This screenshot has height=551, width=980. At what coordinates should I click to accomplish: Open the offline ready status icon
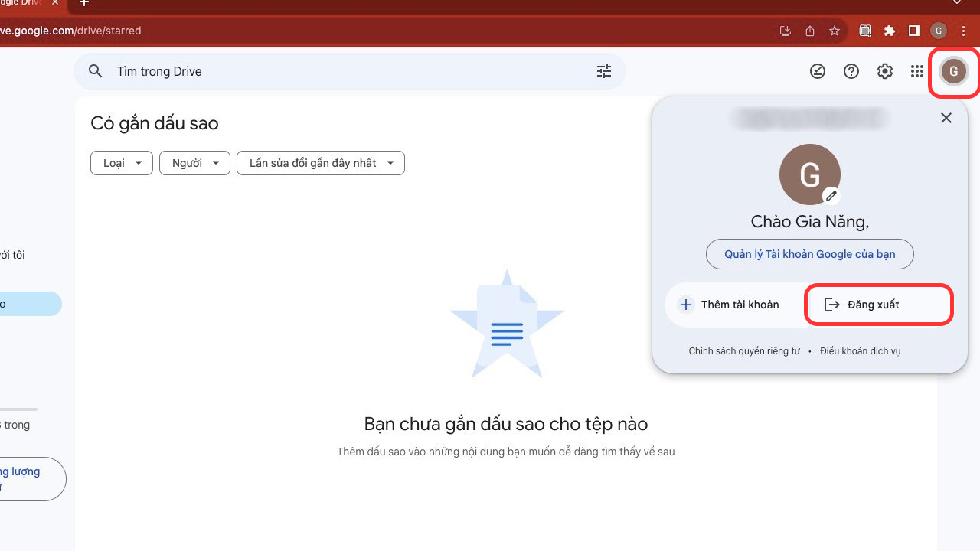[x=818, y=71]
